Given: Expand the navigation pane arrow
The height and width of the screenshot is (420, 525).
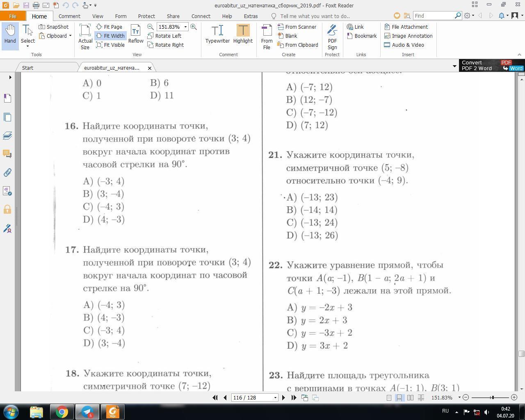Looking at the screenshot, I should [x=10, y=77].
